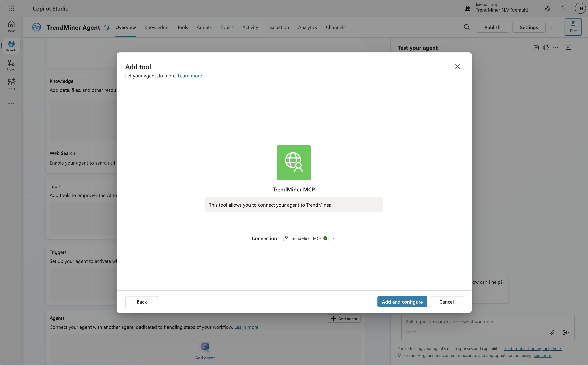588x366 pixels.
Task: Open the settings gear icon
Action: click(547, 8)
